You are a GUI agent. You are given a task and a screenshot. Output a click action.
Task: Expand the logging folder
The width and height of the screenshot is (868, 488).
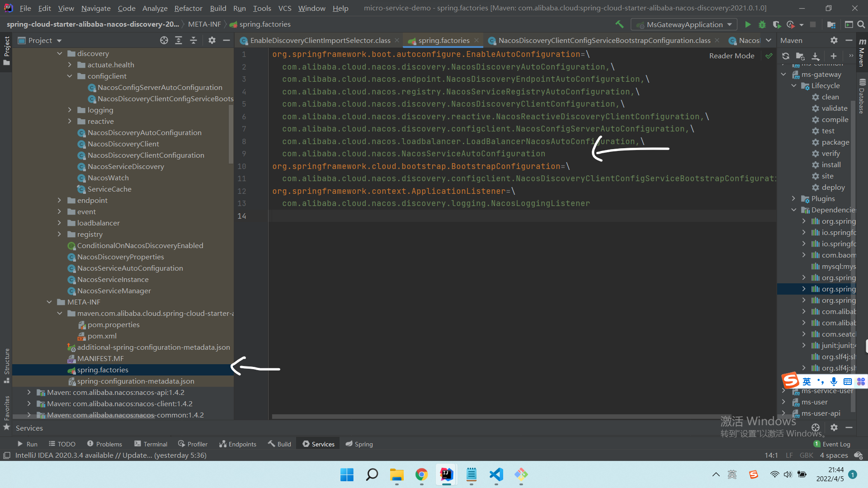tap(70, 110)
